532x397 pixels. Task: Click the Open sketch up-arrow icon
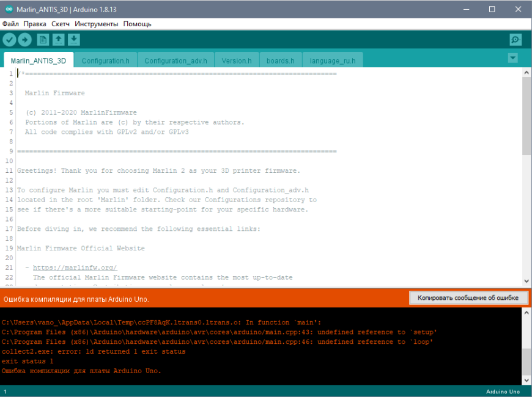[x=58, y=40]
